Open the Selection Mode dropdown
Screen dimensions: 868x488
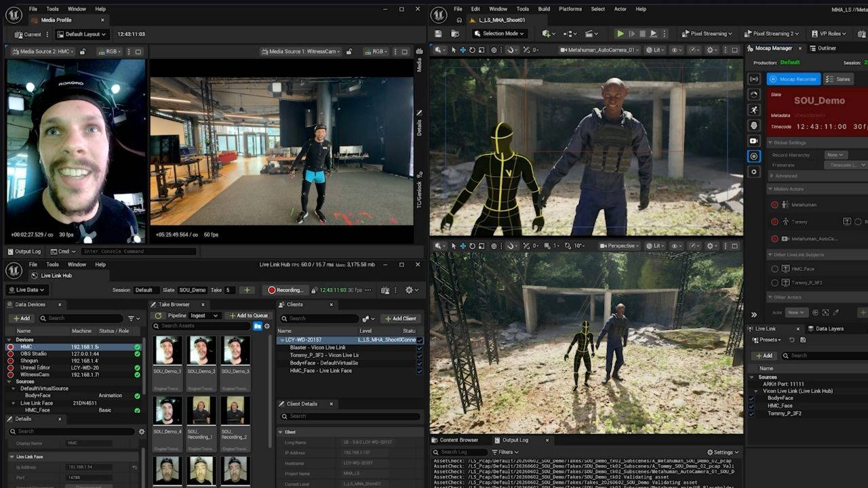[498, 33]
